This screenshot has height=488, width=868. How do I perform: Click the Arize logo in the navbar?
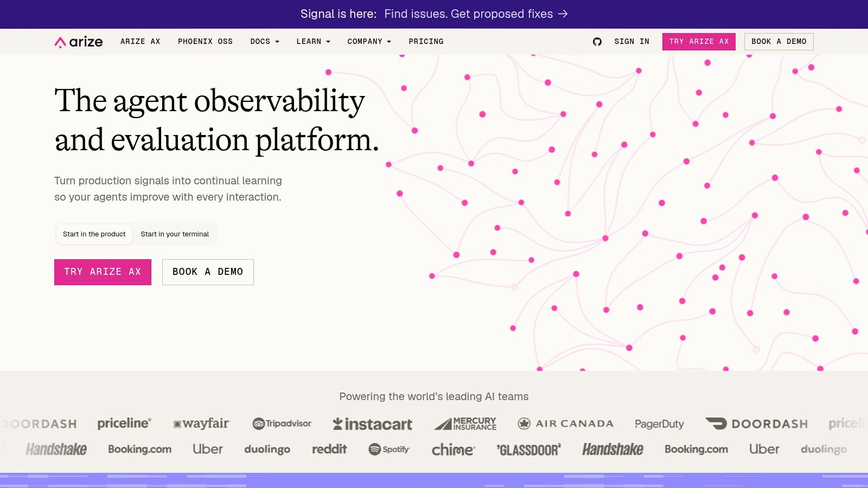click(x=79, y=42)
